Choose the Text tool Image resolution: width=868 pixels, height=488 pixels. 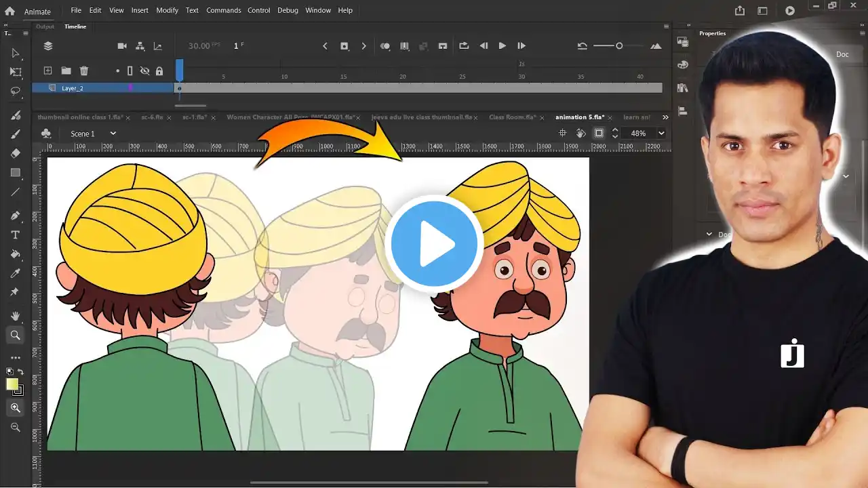(16, 235)
